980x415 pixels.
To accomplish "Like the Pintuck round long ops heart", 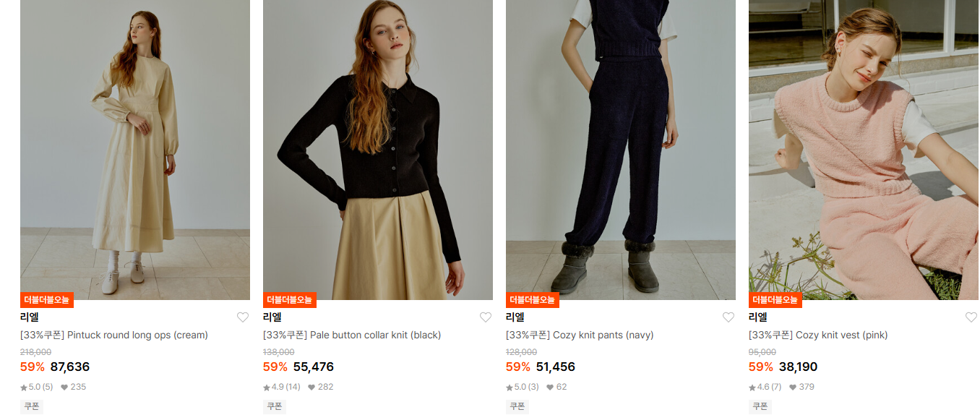I will click(x=243, y=317).
